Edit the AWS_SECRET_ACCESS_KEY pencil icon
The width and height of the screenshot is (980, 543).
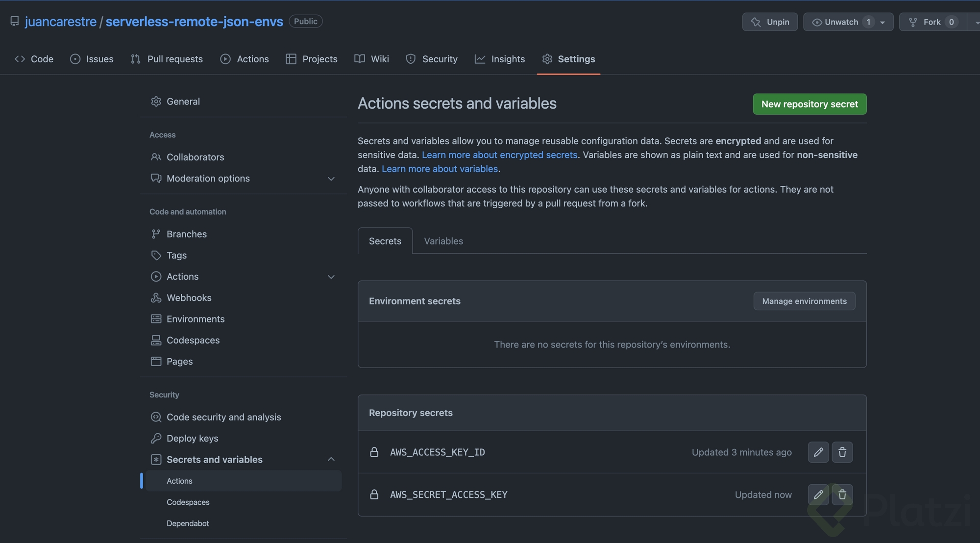pos(818,494)
